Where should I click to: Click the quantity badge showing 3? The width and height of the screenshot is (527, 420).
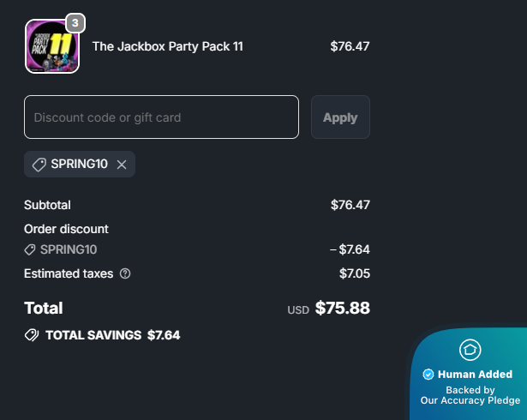[x=75, y=22]
